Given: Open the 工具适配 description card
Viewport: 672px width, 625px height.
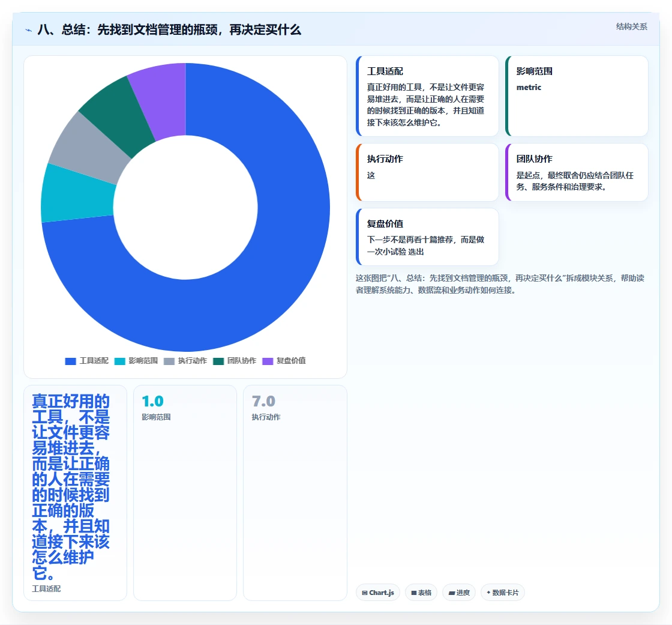Looking at the screenshot, I should (x=427, y=96).
